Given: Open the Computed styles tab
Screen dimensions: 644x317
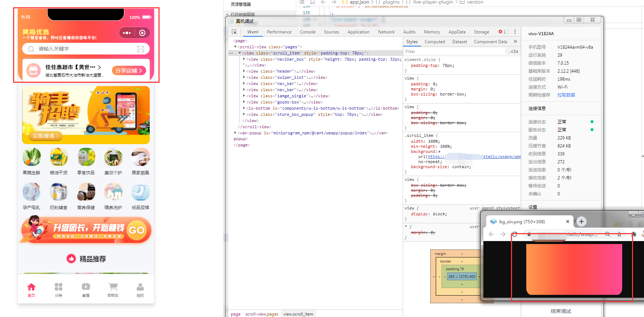Looking at the screenshot, I should [435, 42].
